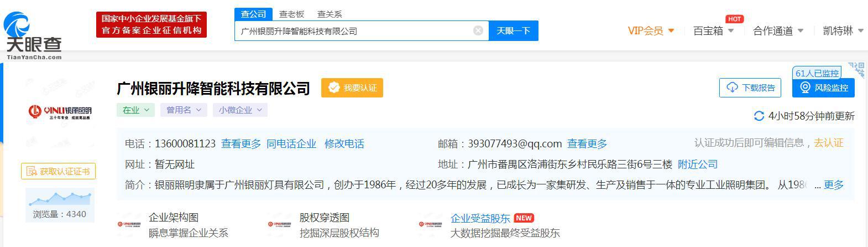Click the 天眼一下 search button

[513, 30]
